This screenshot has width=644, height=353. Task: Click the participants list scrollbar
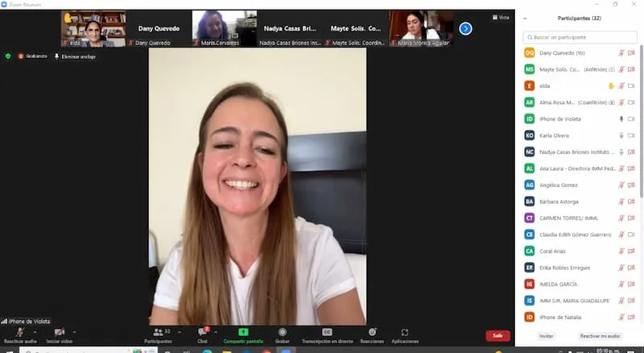pos(641,122)
